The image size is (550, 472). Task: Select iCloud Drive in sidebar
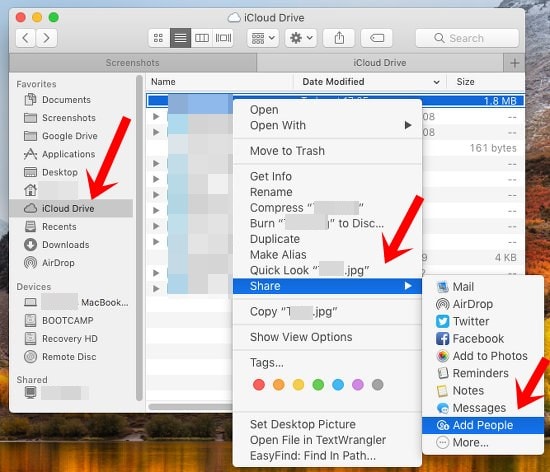[x=71, y=208]
